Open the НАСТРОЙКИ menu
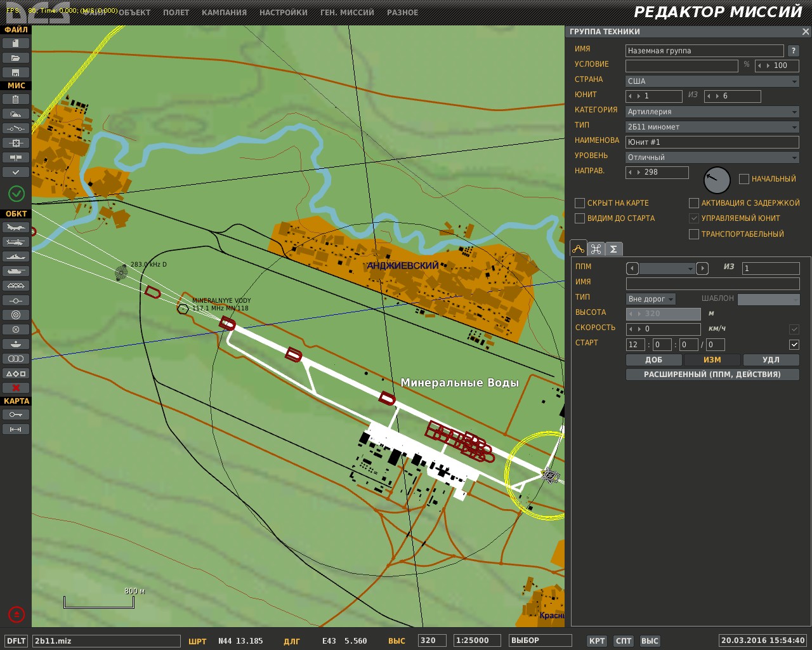Screen dimensions: 812x650 (x=284, y=13)
